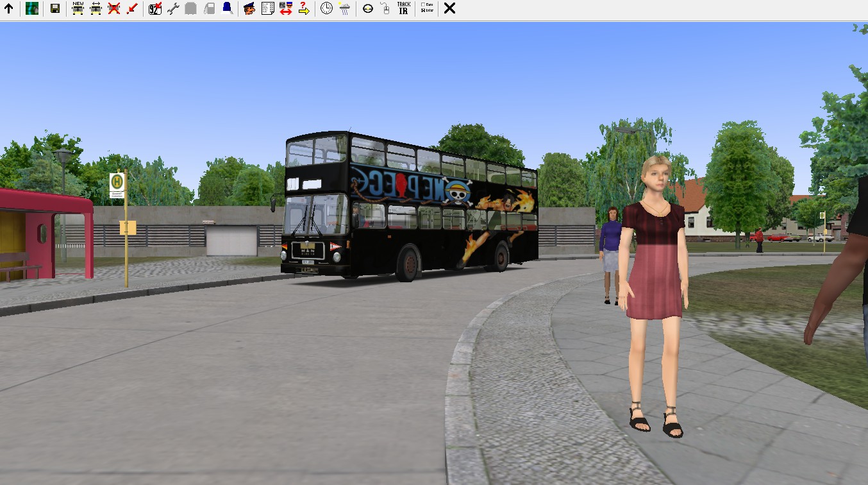Open the driver profile icon with the capped face
The width and height of the screenshot is (868, 485).
tap(249, 8)
